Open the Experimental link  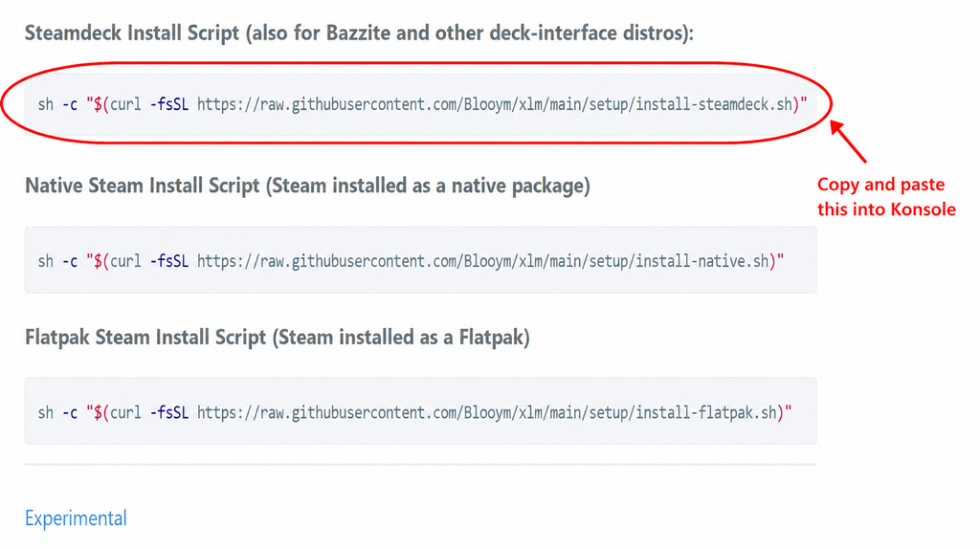(x=76, y=517)
